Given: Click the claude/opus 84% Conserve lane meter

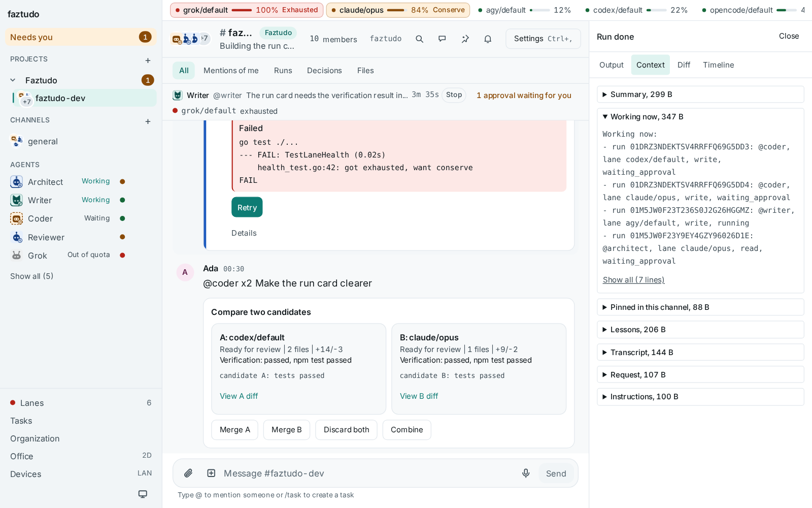Looking at the screenshot, I should click(x=398, y=10).
